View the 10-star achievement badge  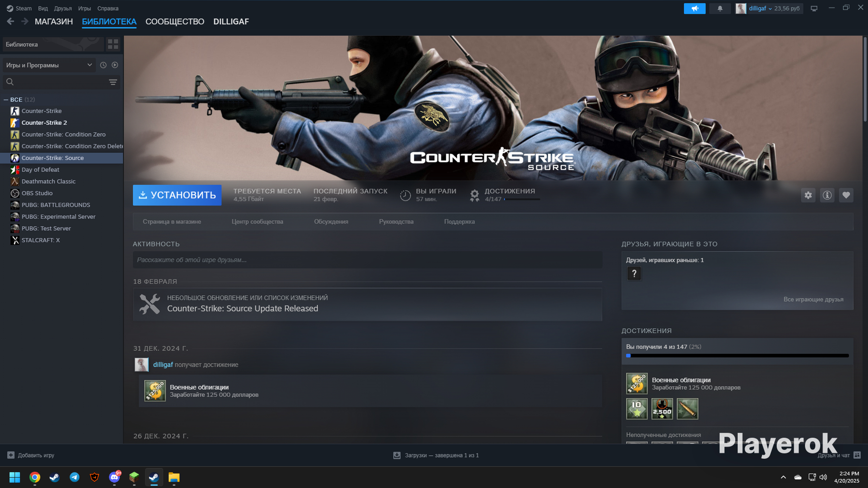pos(637,409)
